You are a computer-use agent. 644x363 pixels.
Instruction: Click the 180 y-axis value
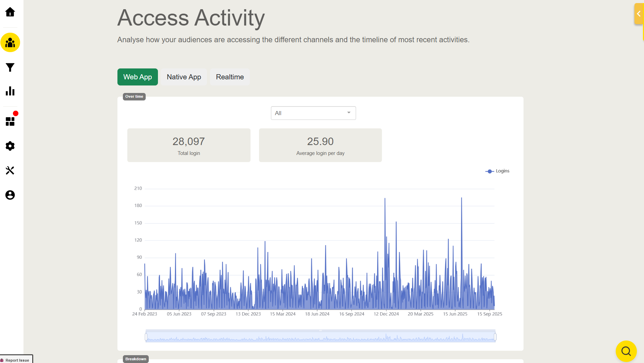point(138,206)
